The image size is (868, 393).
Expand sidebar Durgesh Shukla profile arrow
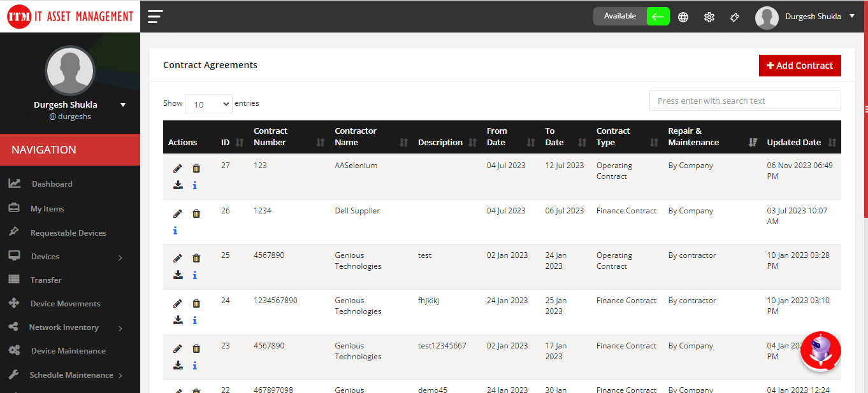click(x=123, y=105)
